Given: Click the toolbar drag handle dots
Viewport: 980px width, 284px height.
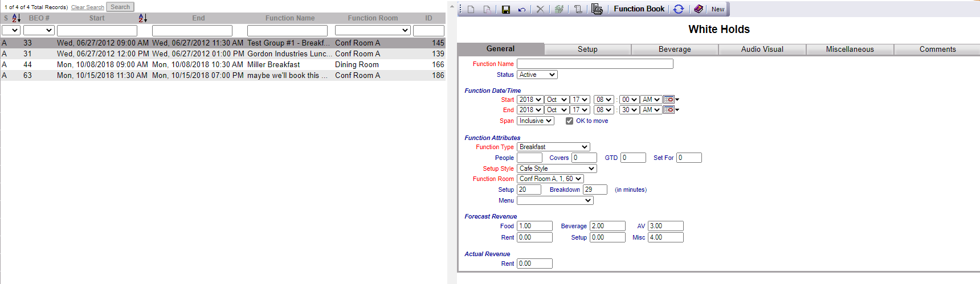Looking at the screenshot, I should click(x=460, y=9).
